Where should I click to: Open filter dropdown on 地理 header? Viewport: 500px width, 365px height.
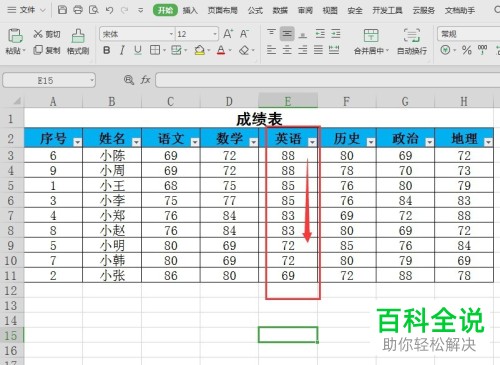pyautogui.click(x=488, y=142)
